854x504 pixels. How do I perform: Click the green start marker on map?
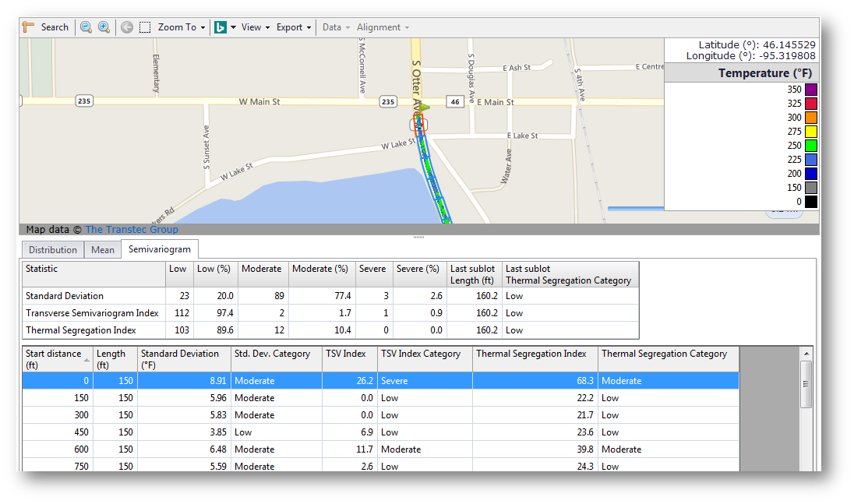point(425,107)
